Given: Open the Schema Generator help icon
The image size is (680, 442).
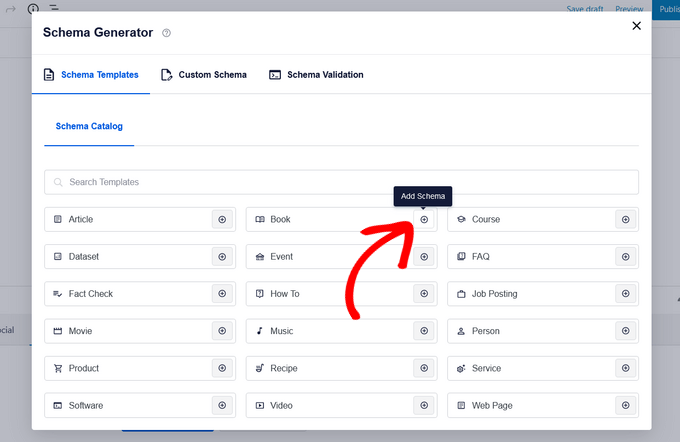Looking at the screenshot, I should [x=166, y=33].
